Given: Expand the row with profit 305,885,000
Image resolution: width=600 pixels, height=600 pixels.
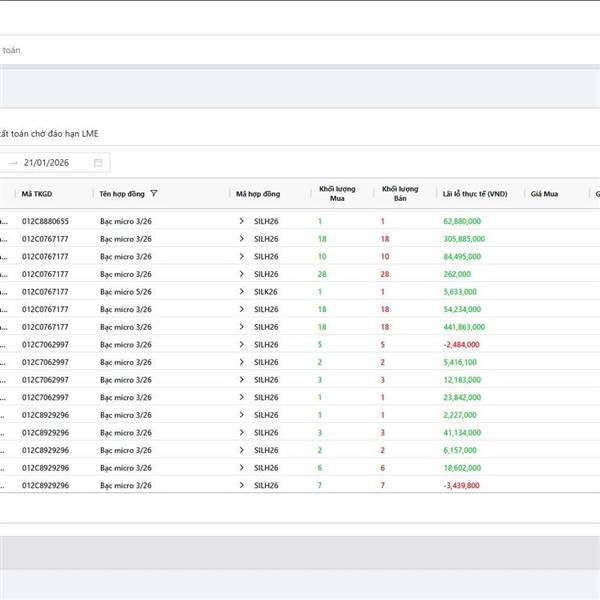Looking at the screenshot, I should point(241,239).
